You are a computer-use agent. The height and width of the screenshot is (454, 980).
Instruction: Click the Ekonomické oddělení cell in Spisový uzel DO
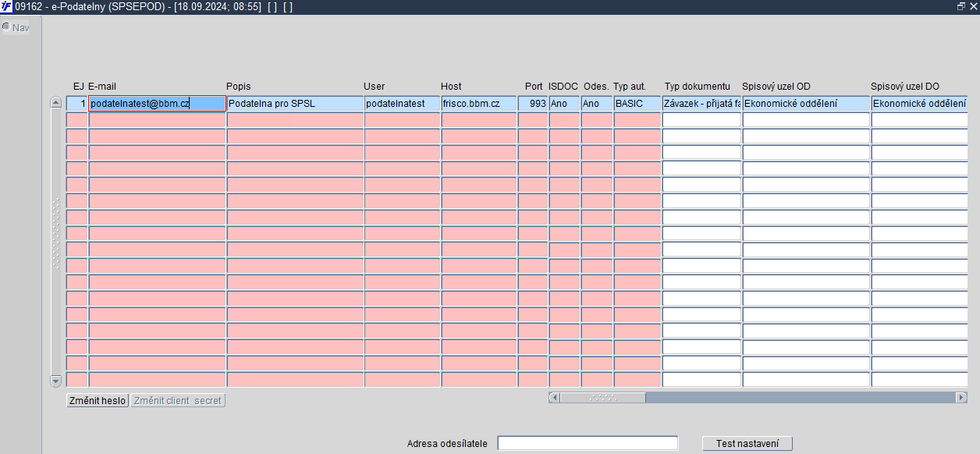pos(919,103)
